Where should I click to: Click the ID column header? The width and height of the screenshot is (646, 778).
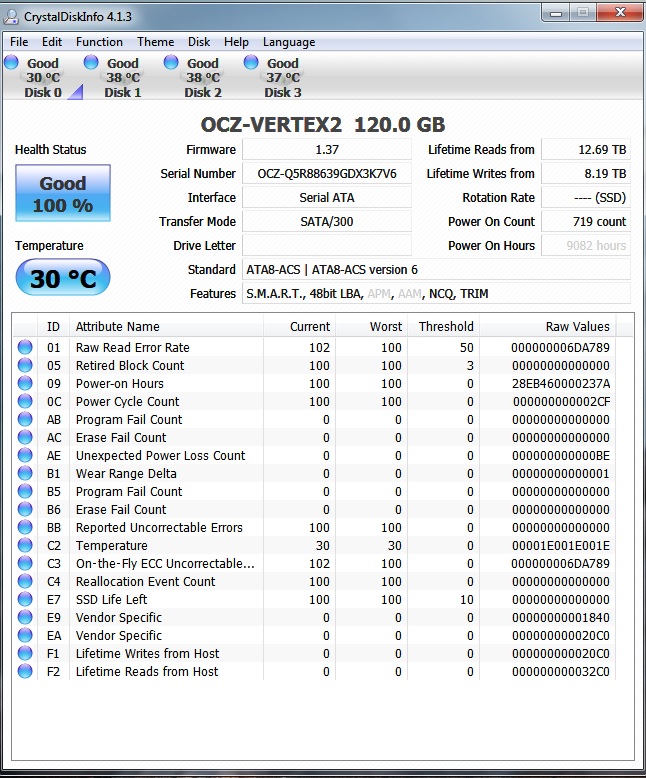pyautogui.click(x=53, y=326)
